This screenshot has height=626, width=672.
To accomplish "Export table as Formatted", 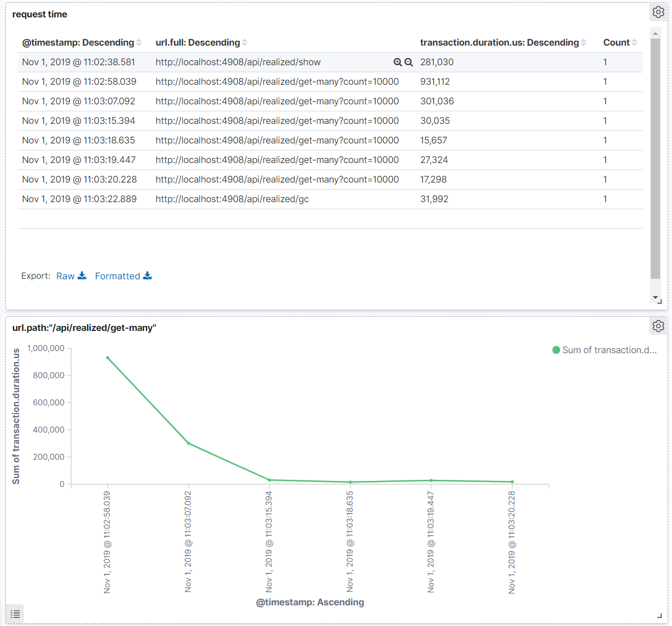I will [x=117, y=276].
